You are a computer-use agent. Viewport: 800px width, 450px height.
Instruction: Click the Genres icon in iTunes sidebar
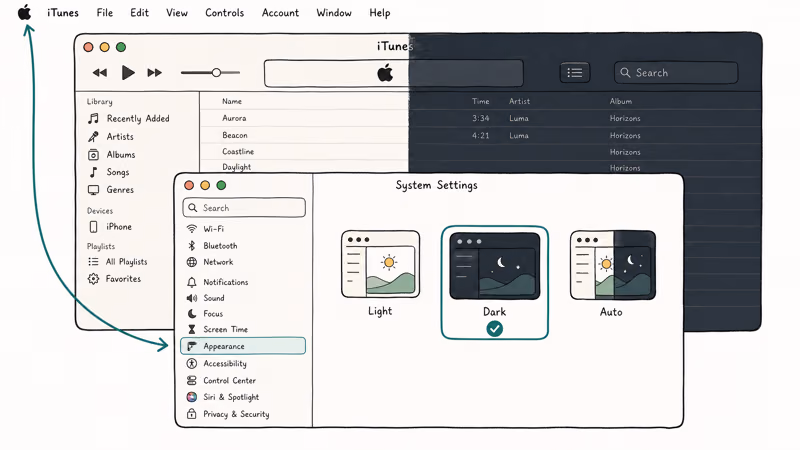(93, 190)
